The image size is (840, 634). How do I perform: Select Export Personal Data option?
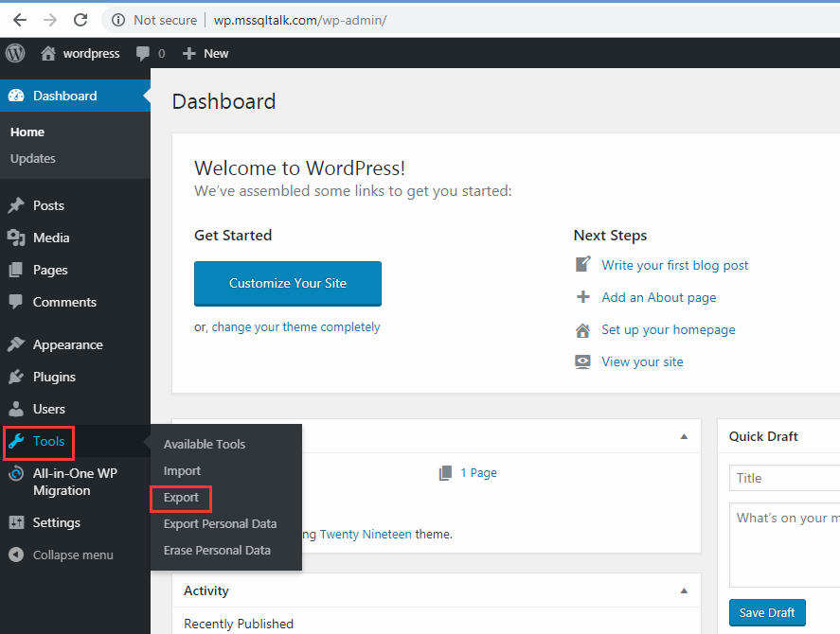tap(220, 524)
